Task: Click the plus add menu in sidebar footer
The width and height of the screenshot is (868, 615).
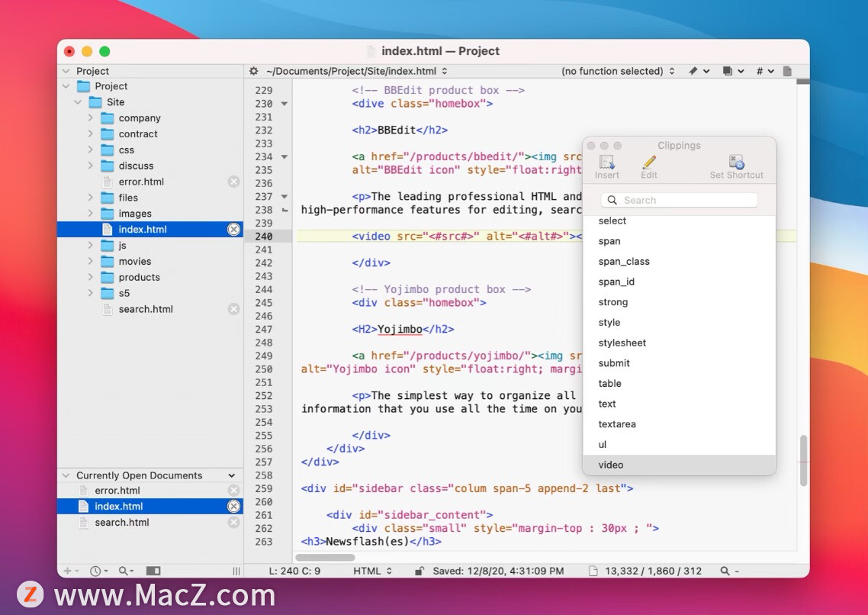Action: 71,571
